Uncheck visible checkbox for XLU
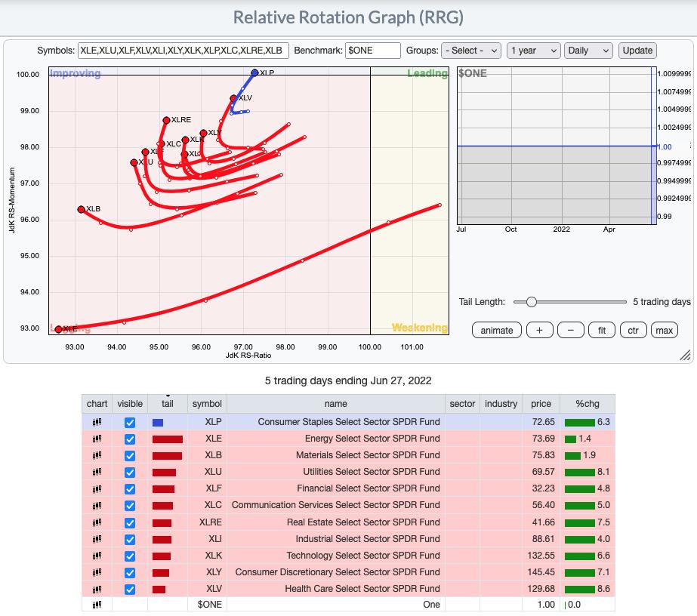Screen dimensions: 697x616 pos(130,472)
